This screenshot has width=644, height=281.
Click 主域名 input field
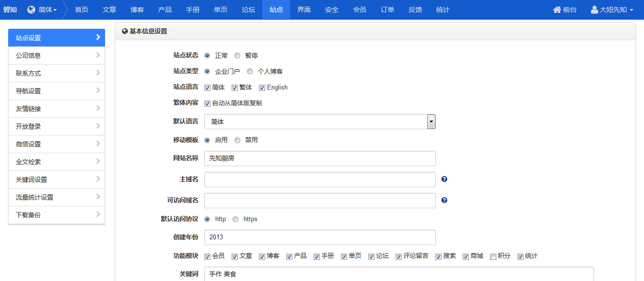[320, 180]
